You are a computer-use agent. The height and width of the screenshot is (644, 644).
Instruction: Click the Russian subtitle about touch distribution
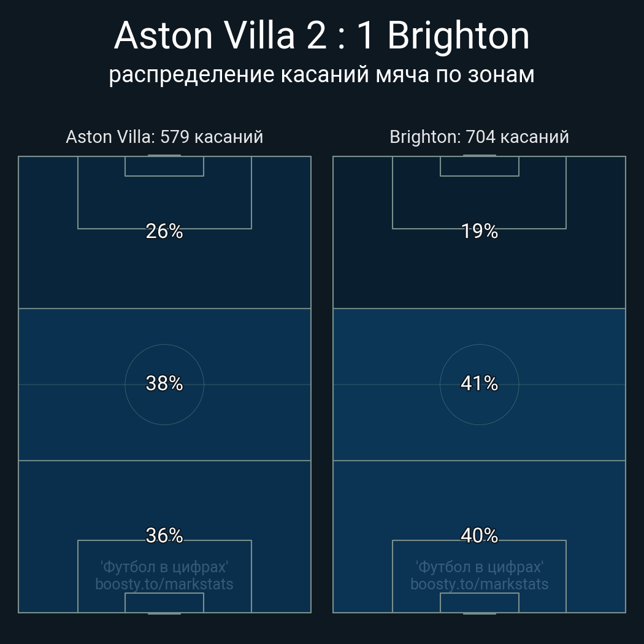321,75
